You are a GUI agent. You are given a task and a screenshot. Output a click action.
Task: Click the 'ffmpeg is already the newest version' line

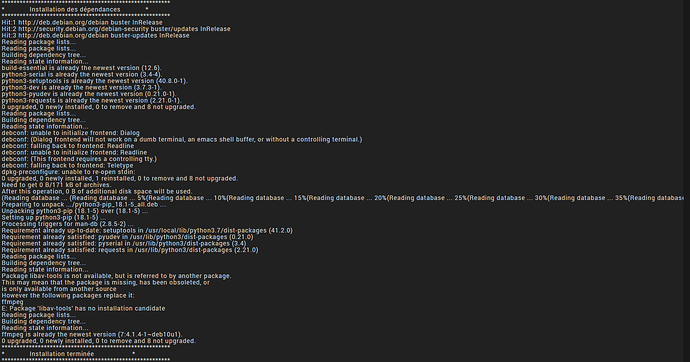coord(92,335)
